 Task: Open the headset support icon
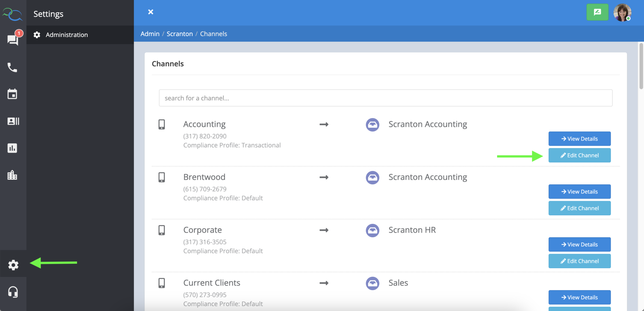click(13, 292)
